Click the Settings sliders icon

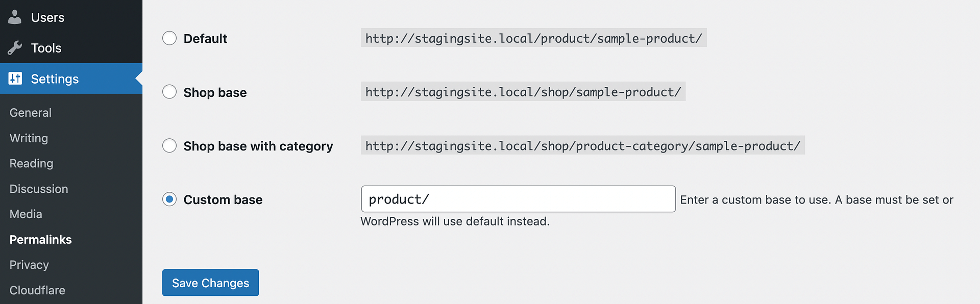click(x=15, y=79)
